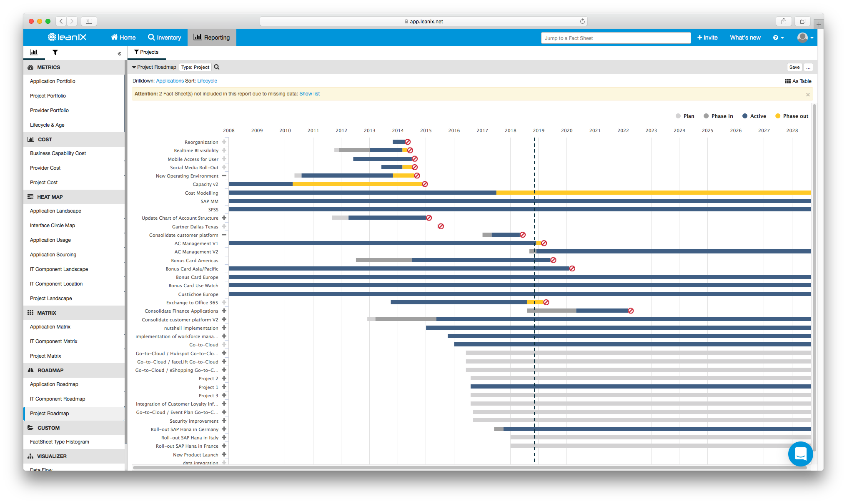This screenshot has width=847, height=504.
Task: Expand the Update Chart of Account Structure row
Action: pyautogui.click(x=224, y=218)
